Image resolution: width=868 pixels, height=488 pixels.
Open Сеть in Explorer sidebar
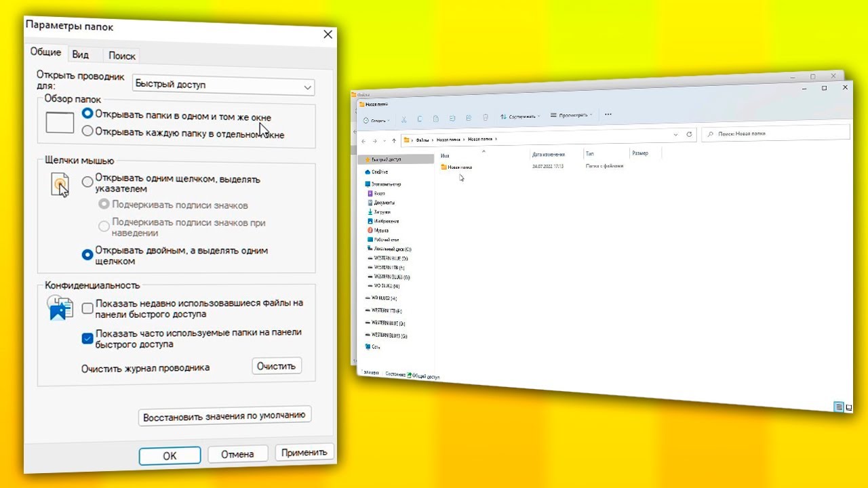click(x=373, y=346)
